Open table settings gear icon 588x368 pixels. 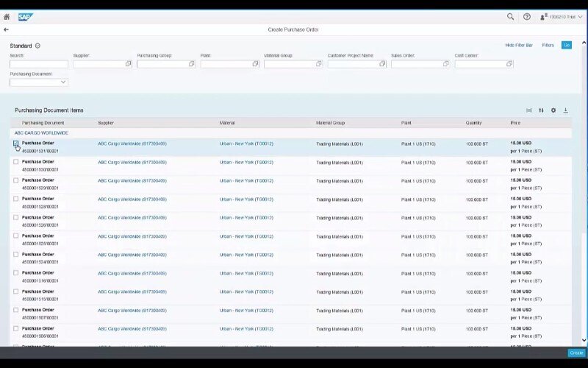click(553, 110)
